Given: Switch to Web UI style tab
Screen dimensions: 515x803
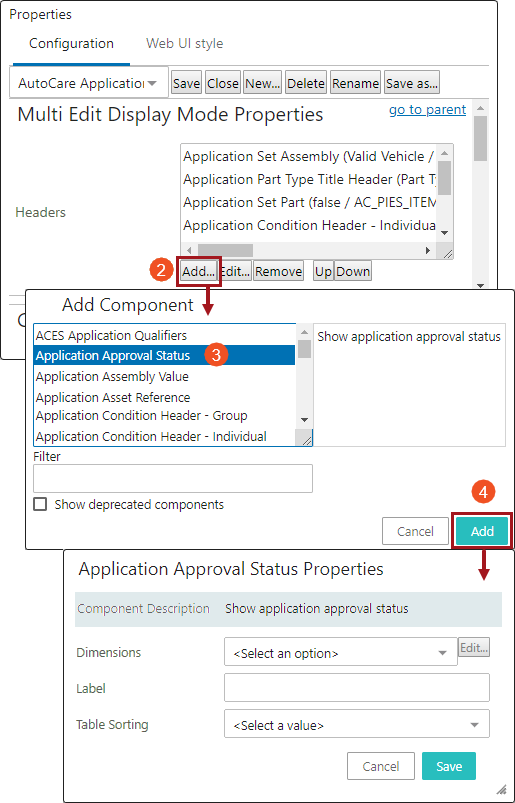Looking at the screenshot, I should pos(184,44).
